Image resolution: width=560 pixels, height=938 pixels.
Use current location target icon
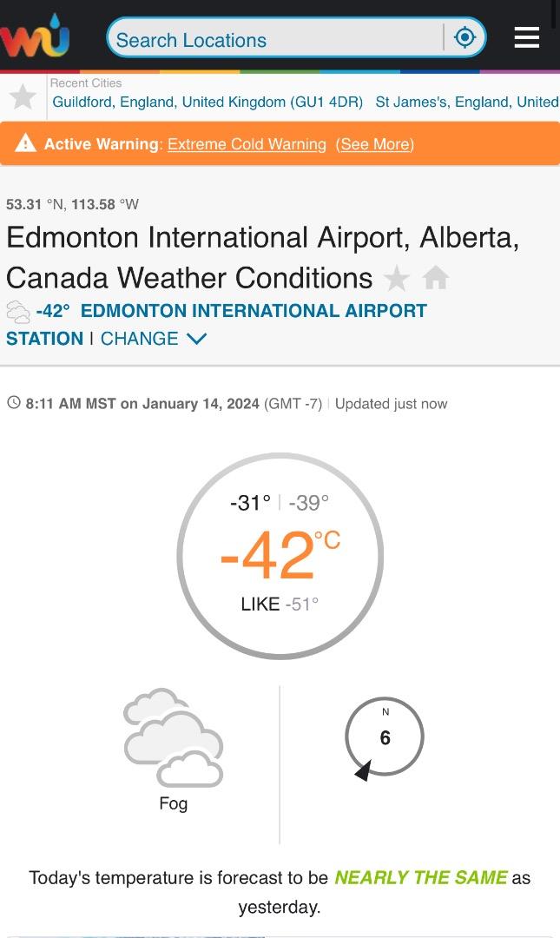pyautogui.click(x=465, y=37)
